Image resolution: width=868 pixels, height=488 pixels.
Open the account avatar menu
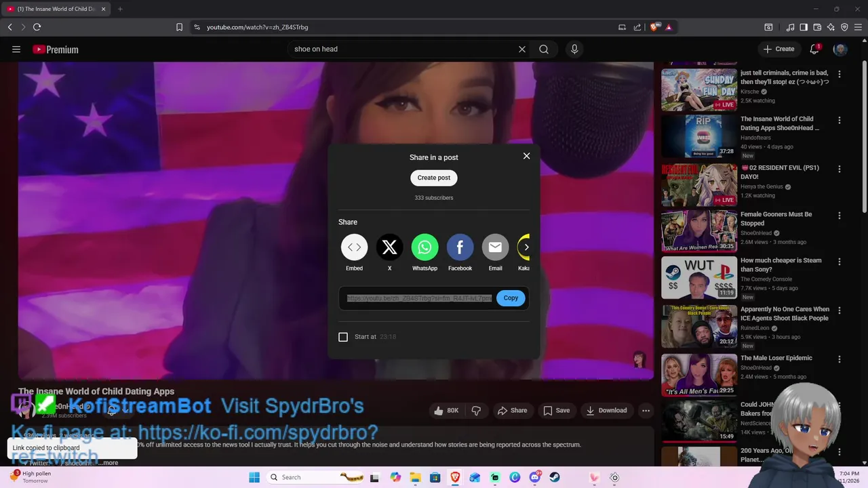point(840,49)
